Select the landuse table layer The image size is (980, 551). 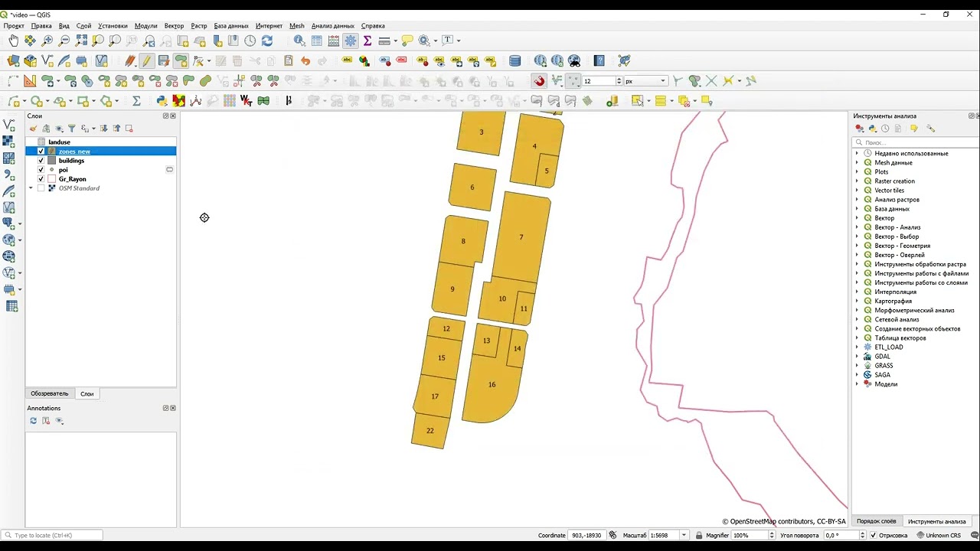59,142
